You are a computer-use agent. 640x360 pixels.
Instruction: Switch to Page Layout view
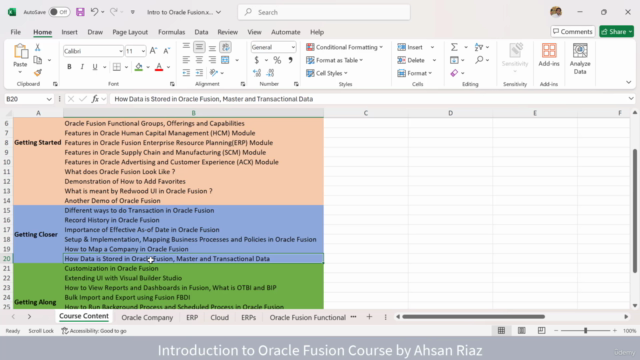[521, 331]
